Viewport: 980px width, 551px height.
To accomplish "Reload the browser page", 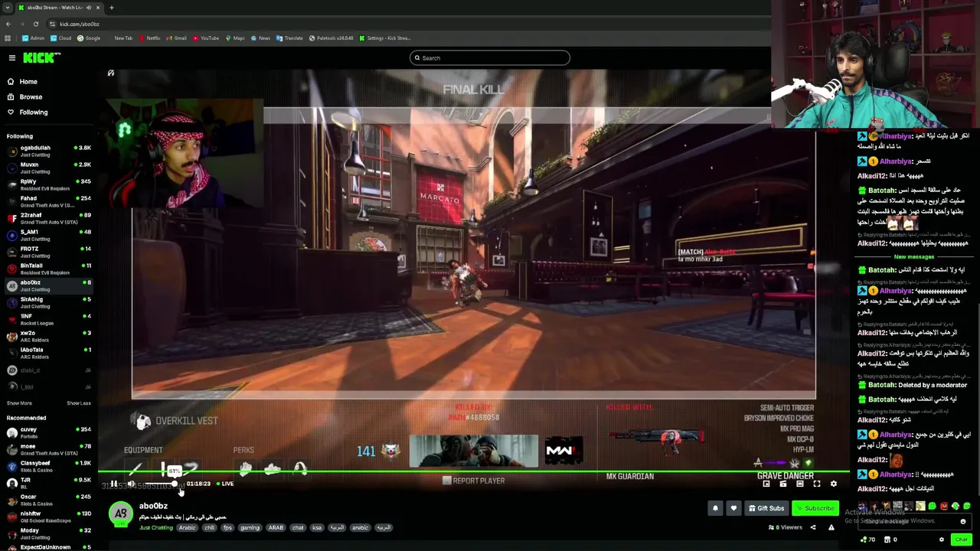I will coord(35,24).
